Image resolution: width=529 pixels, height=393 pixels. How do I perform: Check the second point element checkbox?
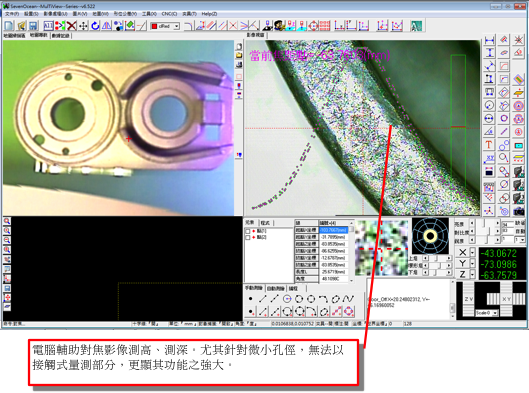click(x=248, y=237)
